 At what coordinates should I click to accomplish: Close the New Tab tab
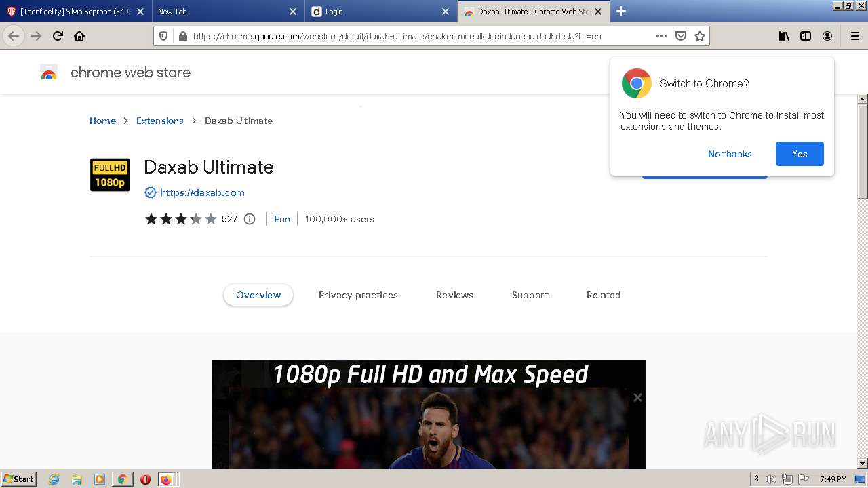293,12
